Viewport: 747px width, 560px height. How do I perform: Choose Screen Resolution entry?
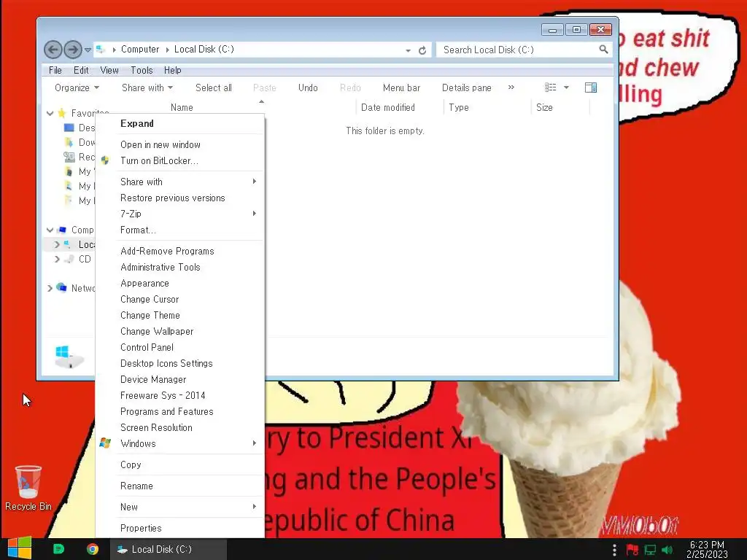pyautogui.click(x=180, y=427)
